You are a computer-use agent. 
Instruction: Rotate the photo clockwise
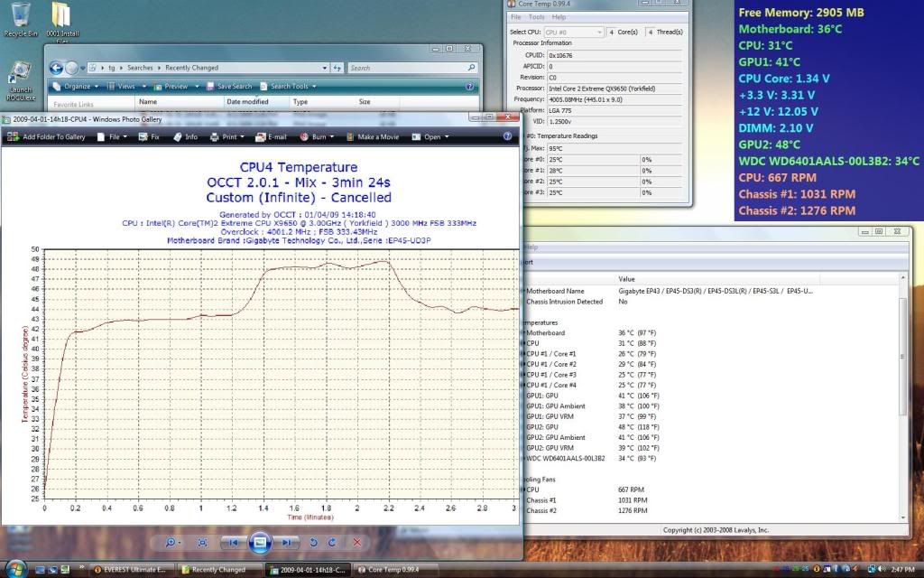(332, 543)
